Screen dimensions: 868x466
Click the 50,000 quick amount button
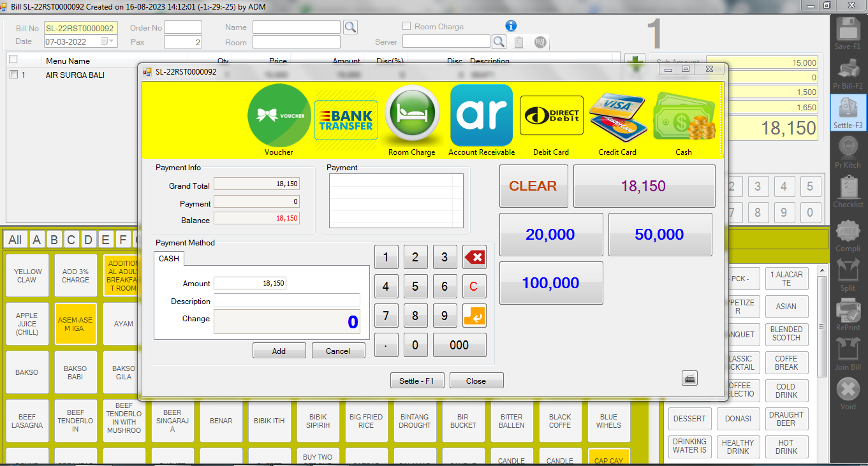[660, 235]
